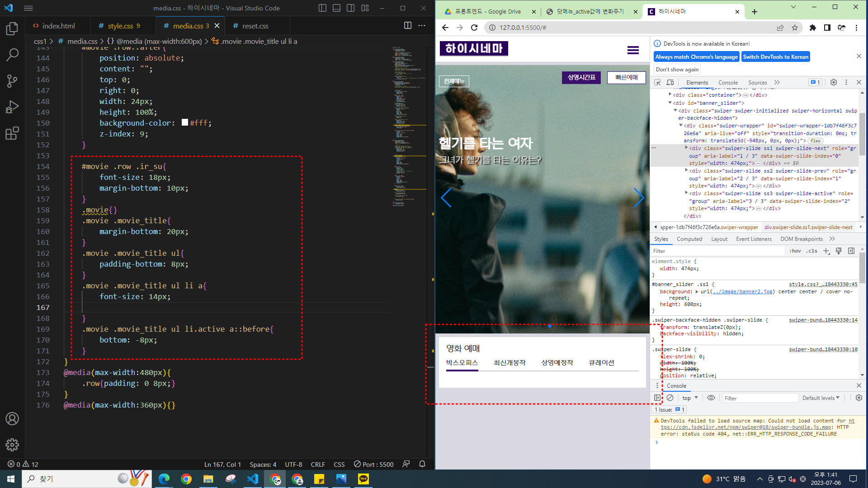
Task: Click the #fff color swatch on line 150
Action: tap(184, 122)
